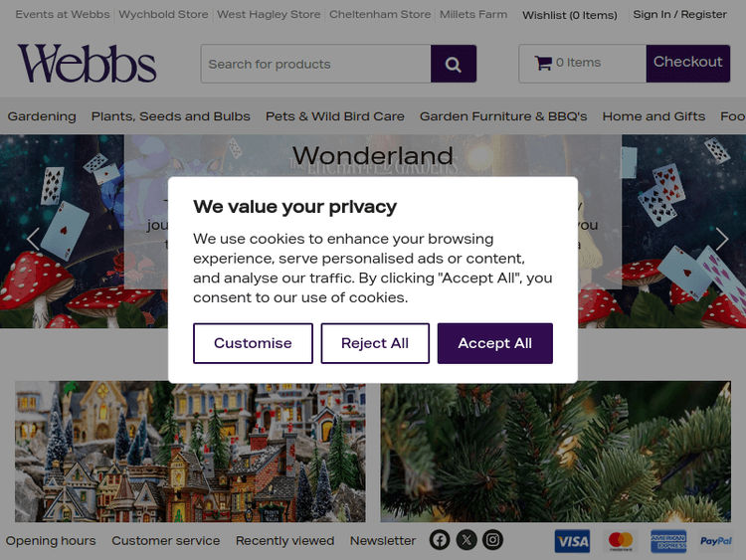This screenshot has width=746, height=560.
Task: Open Pets & Wild Bird Care menu
Action: 335,116
